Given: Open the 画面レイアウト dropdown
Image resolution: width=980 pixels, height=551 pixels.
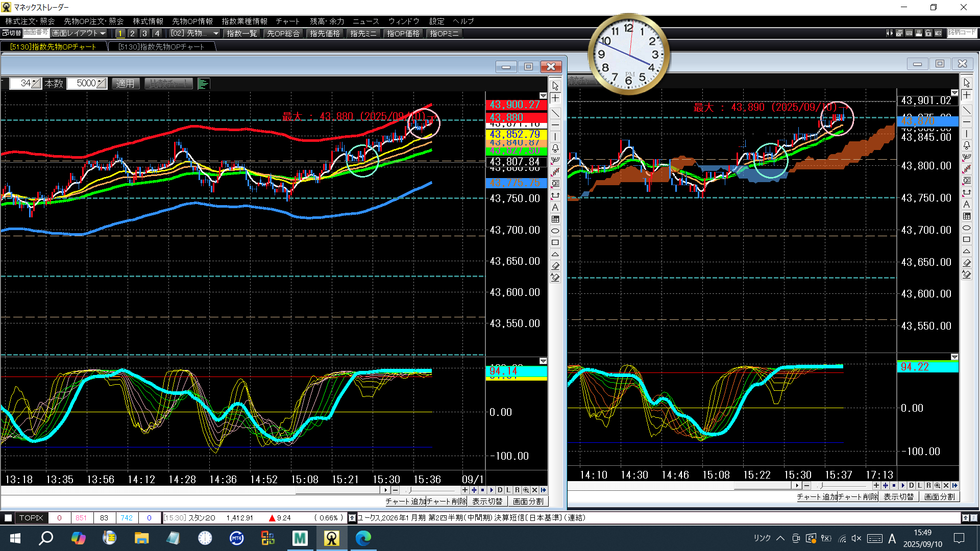Looking at the screenshot, I should 79,33.
